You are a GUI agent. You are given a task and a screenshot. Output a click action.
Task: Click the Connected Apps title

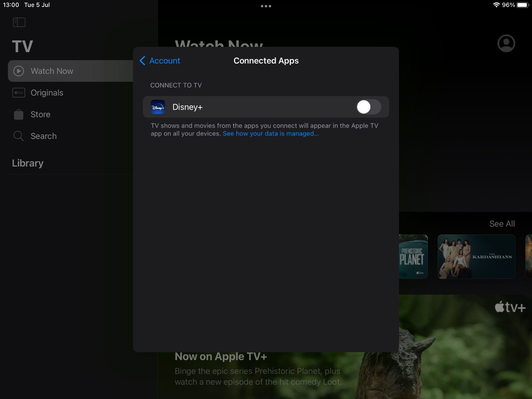(x=266, y=61)
